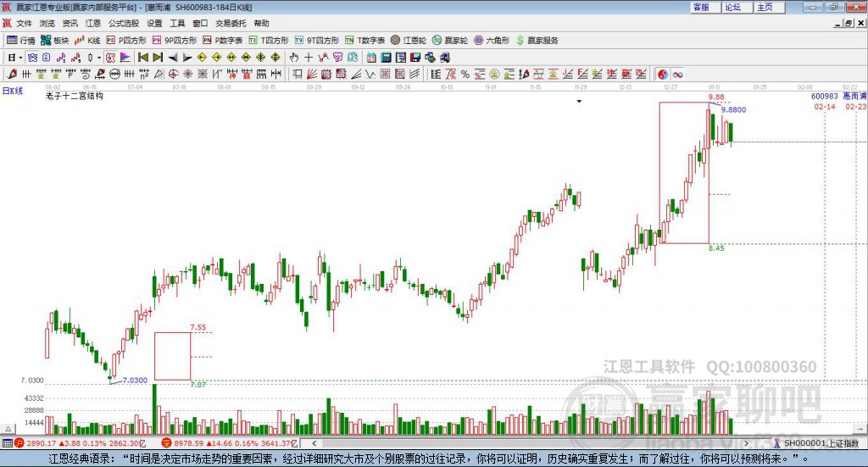Open the 设置 menu

point(154,23)
